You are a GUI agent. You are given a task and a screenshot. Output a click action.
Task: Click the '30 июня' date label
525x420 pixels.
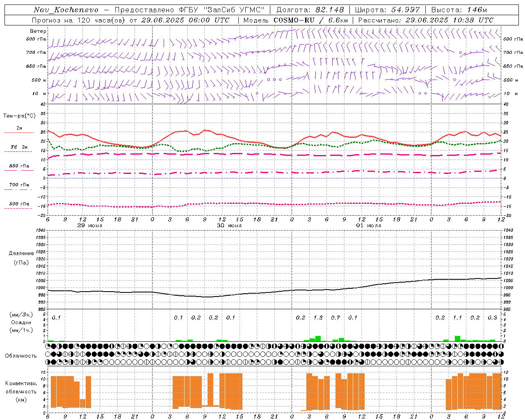click(229, 226)
